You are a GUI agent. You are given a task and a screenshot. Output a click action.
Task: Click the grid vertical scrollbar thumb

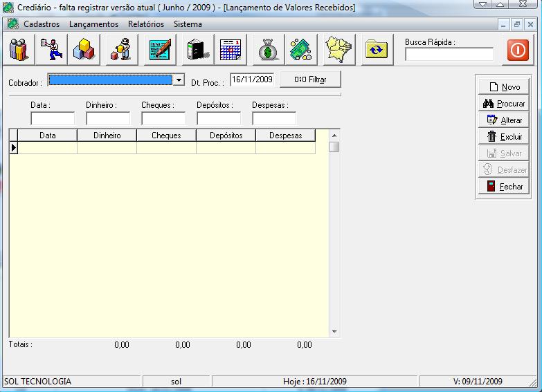coord(334,147)
